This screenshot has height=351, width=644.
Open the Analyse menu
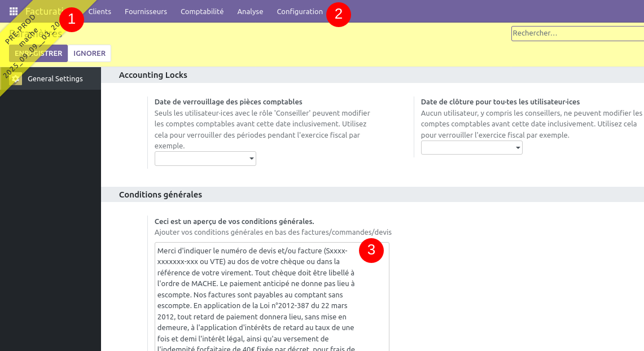click(250, 11)
